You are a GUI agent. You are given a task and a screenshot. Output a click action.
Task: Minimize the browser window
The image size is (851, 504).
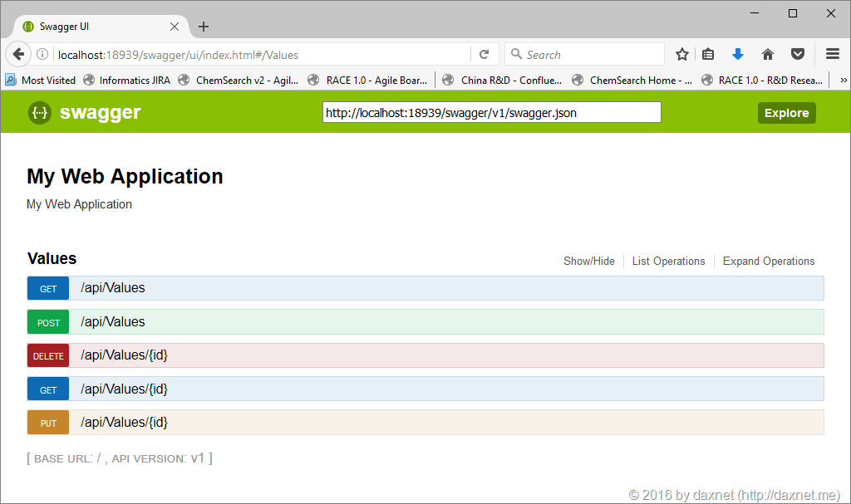pos(755,13)
